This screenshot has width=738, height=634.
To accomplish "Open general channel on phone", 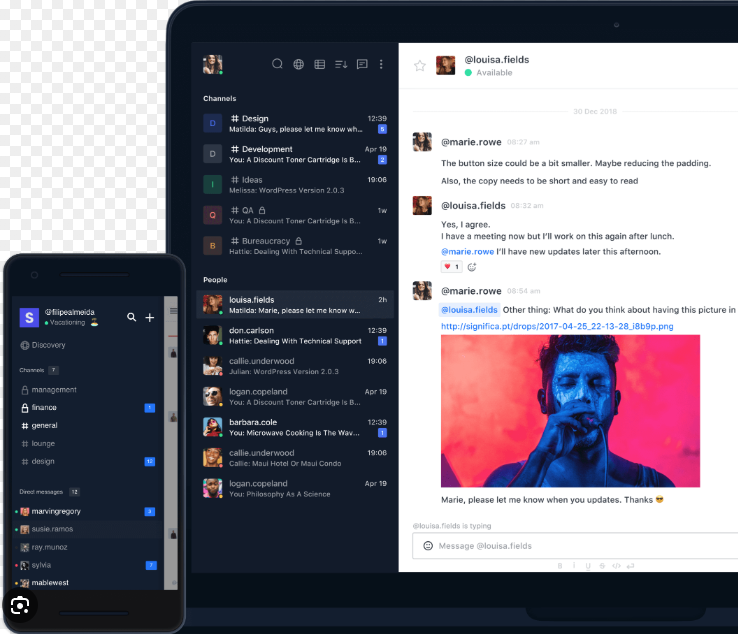I will (88, 425).
